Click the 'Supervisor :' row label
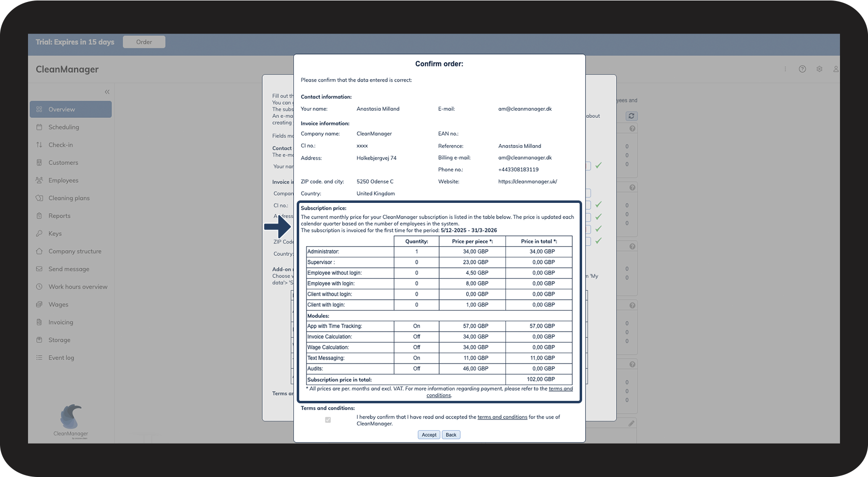868x477 pixels. 321,262
